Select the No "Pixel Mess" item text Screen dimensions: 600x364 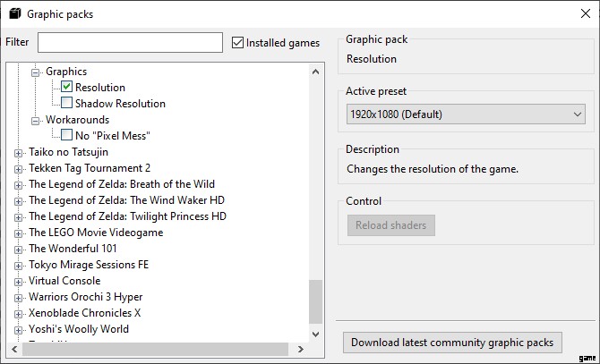pyautogui.click(x=113, y=136)
